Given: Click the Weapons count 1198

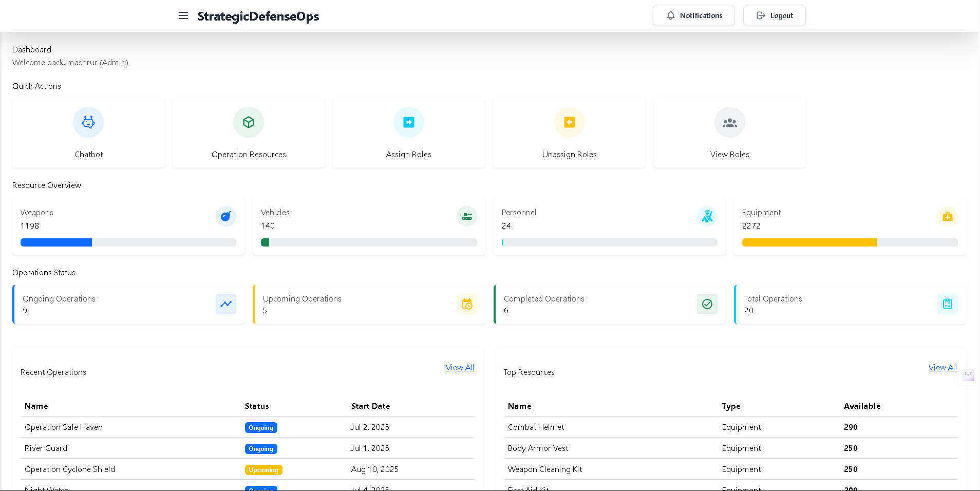Looking at the screenshot, I should coord(30,226).
